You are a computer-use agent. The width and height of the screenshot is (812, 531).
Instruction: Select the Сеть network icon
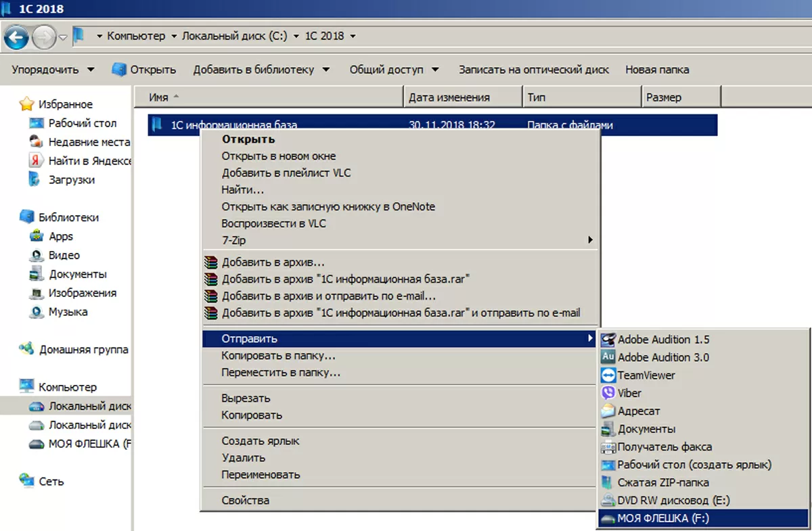pyautogui.click(x=26, y=481)
